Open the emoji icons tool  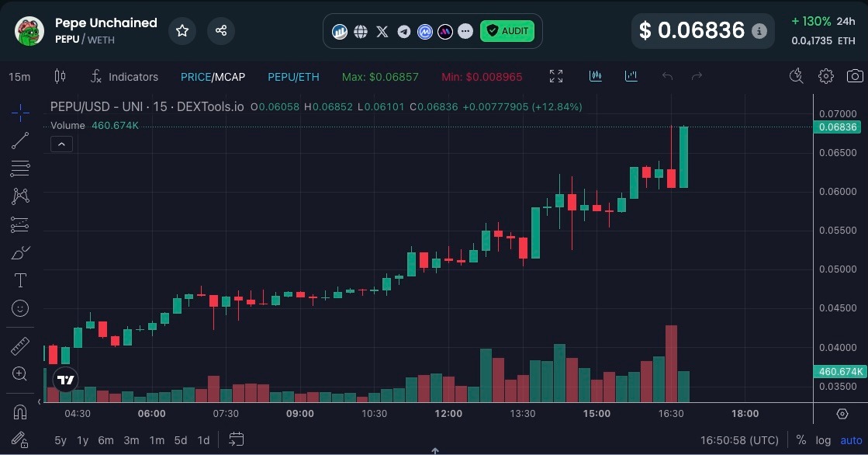20,308
